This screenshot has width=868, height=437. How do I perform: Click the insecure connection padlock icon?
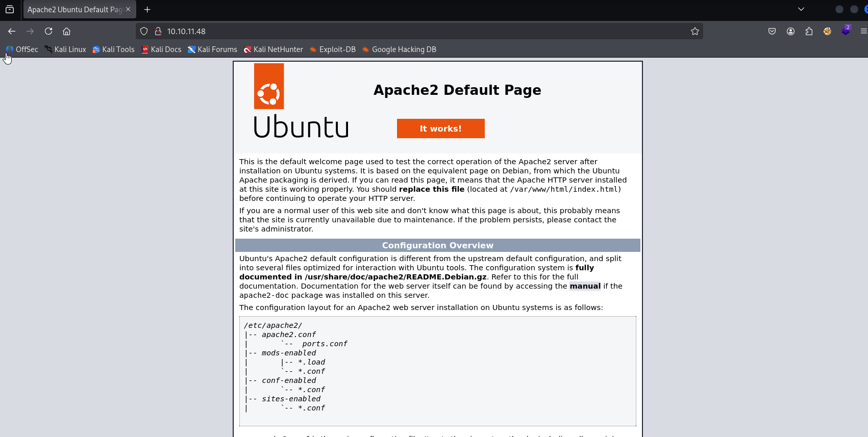click(158, 31)
